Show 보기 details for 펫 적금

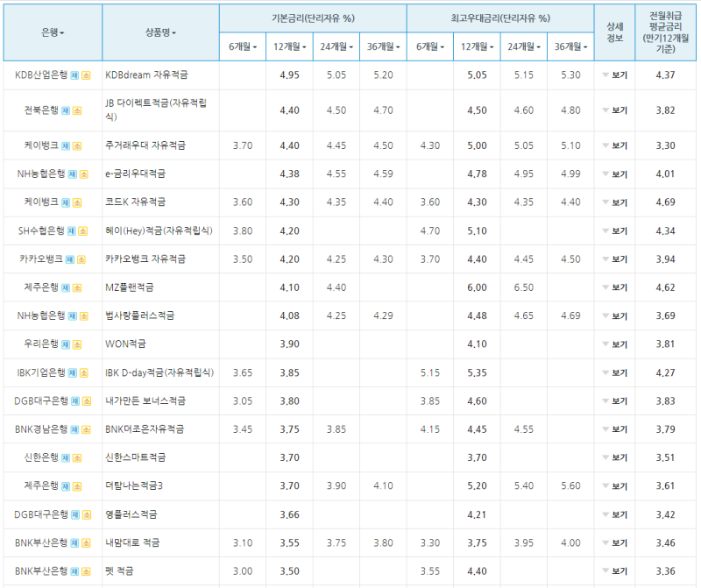click(x=615, y=571)
